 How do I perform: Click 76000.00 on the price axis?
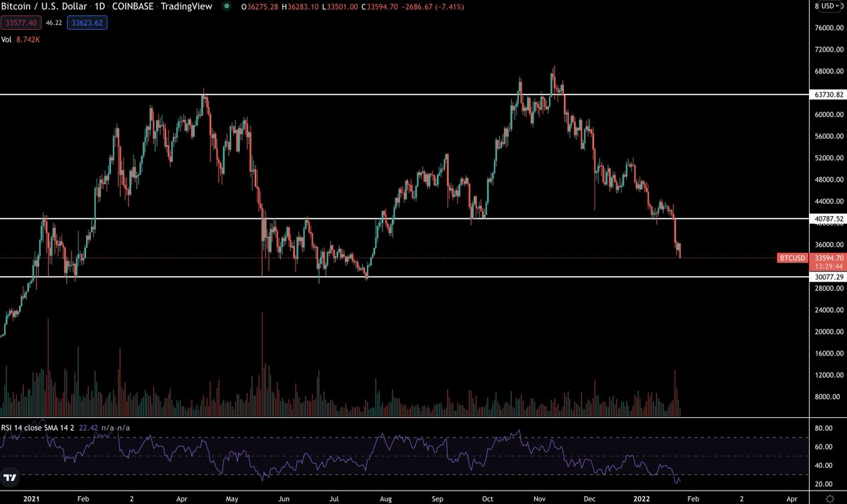pos(828,28)
